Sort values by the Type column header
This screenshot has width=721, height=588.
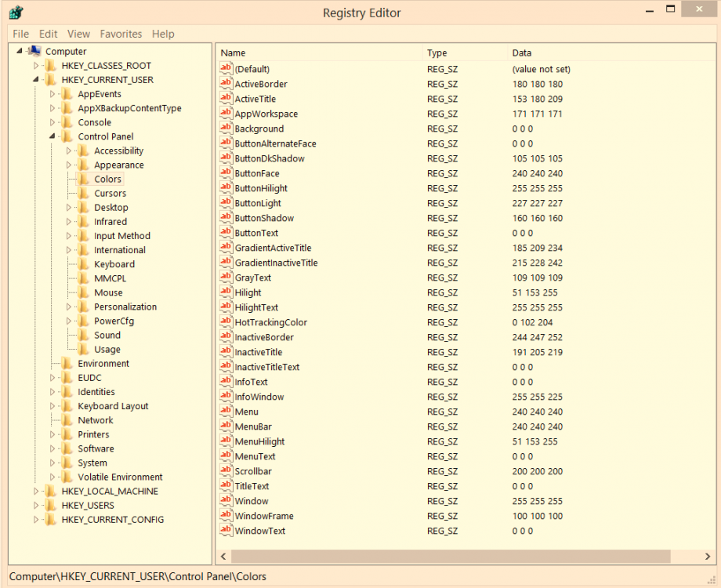(465, 53)
